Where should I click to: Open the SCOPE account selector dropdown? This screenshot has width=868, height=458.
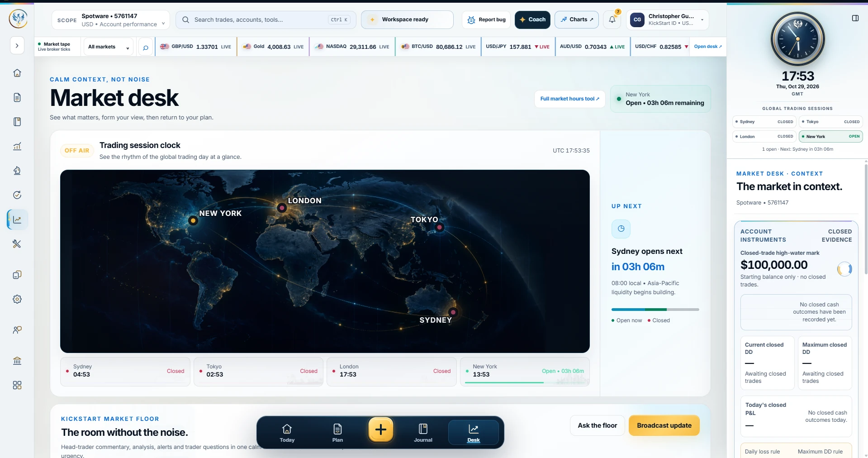coord(111,20)
